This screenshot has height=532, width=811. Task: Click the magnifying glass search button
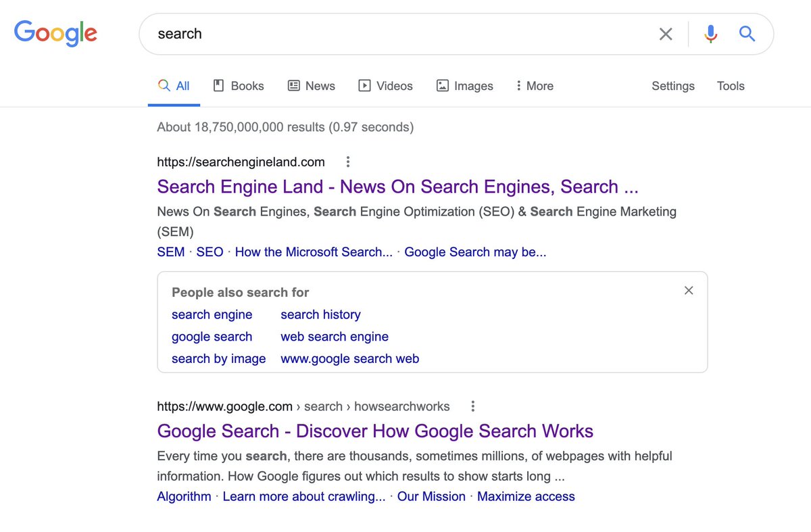coord(747,34)
